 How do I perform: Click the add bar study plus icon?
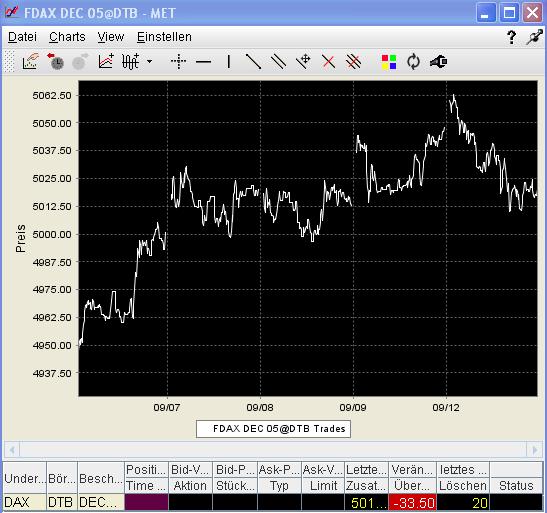click(130, 62)
